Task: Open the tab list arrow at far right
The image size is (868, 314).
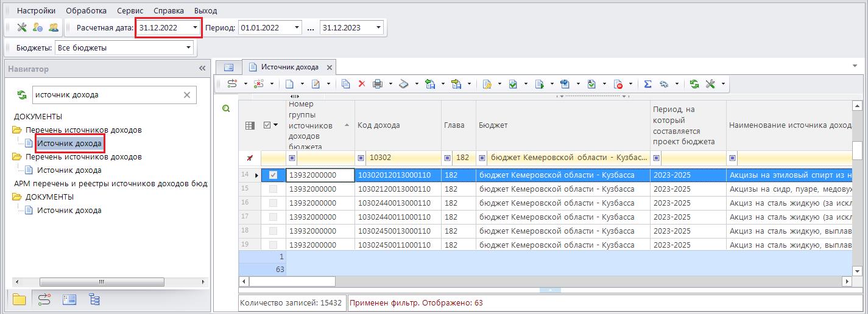Action: (x=854, y=65)
